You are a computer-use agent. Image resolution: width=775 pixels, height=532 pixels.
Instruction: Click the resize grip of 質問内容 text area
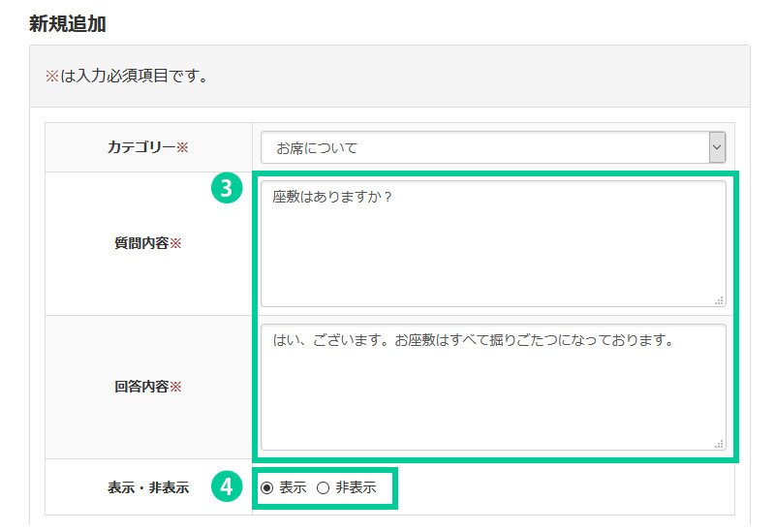pyautogui.click(x=719, y=301)
